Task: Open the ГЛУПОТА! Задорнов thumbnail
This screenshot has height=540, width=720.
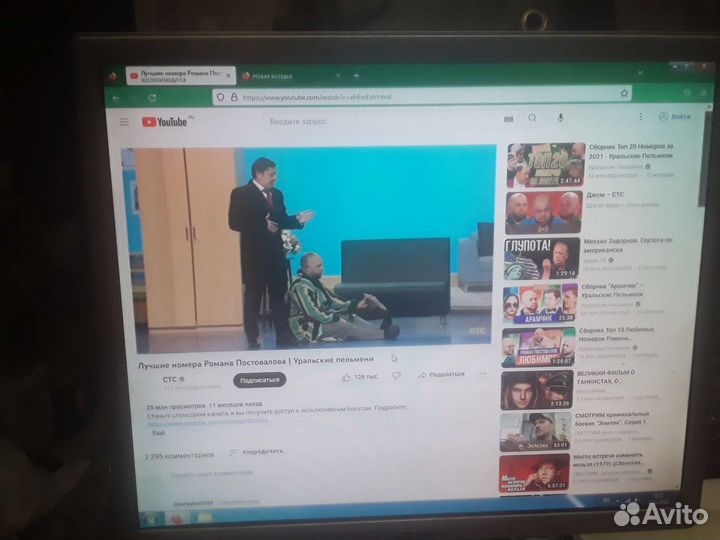Action: (x=541, y=259)
